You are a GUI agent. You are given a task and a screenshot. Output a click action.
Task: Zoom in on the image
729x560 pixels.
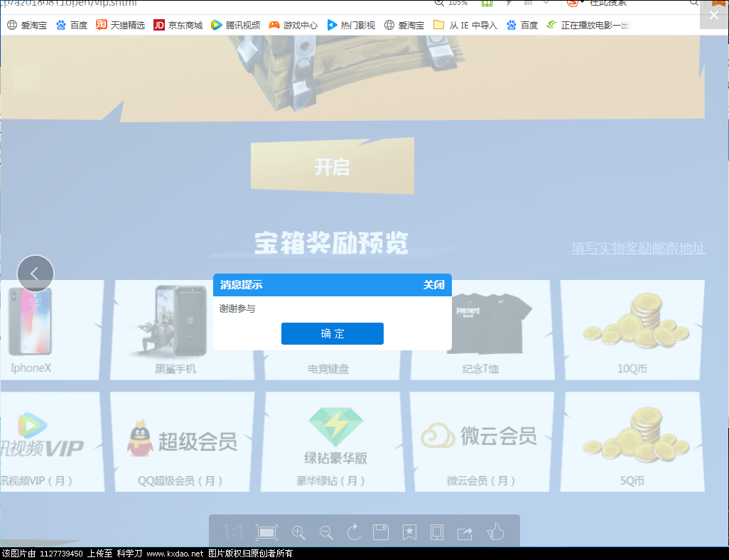pyautogui.click(x=298, y=532)
